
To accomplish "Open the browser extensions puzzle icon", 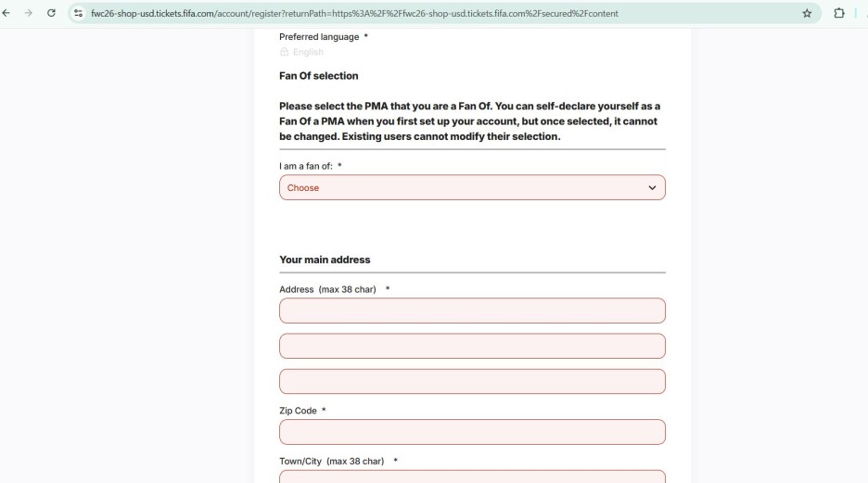I will tap(839, 14).
